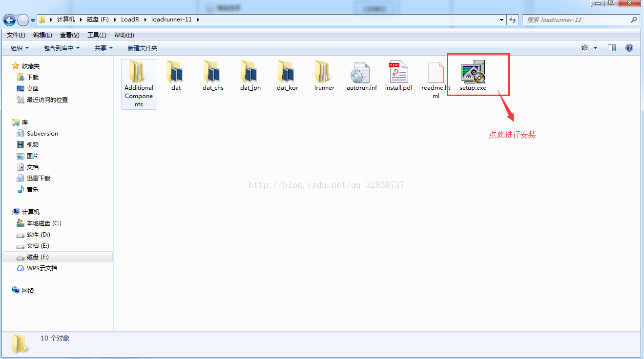Open the recent locations dropdown arrow
The width and height of the screenshot is (644, 359).
tap(33, 20)
